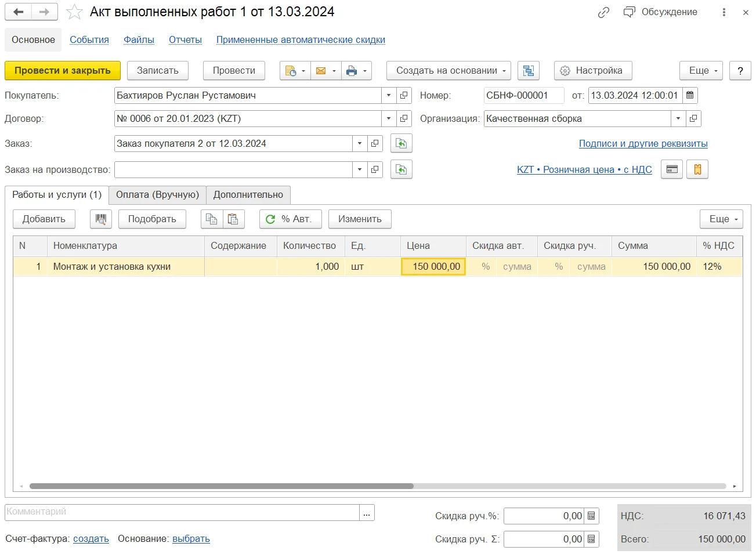Open the calculator for Скидка руч. Σ field

pyautogui.click(x=591, y=539)
